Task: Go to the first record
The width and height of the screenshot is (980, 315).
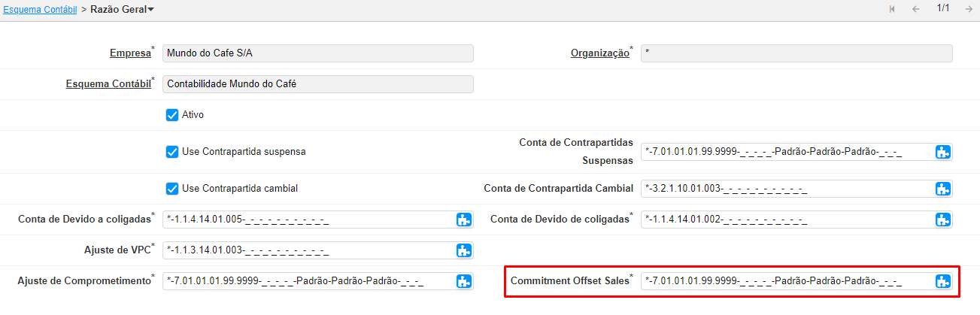Action: pos(892,9)
